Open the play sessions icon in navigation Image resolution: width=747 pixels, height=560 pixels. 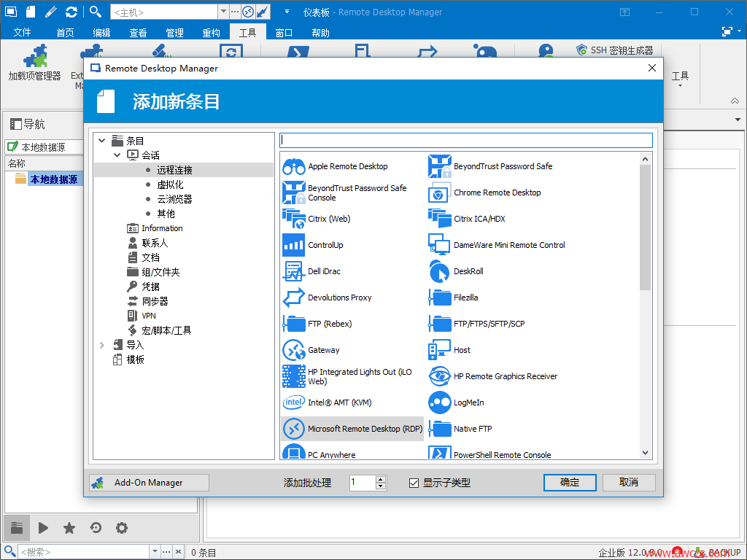point(43,528)
